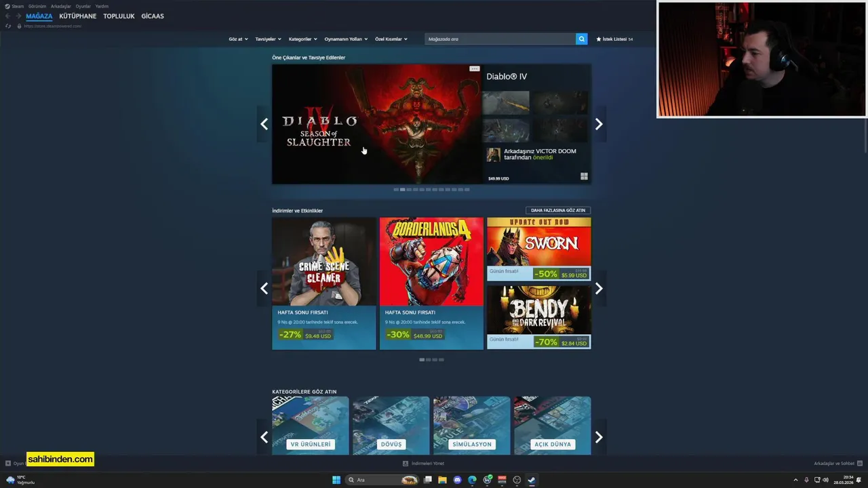The image size is (868, 488).
Task: Open Bendy and the Dark Revival deal
Action: (x=539, y=317)
